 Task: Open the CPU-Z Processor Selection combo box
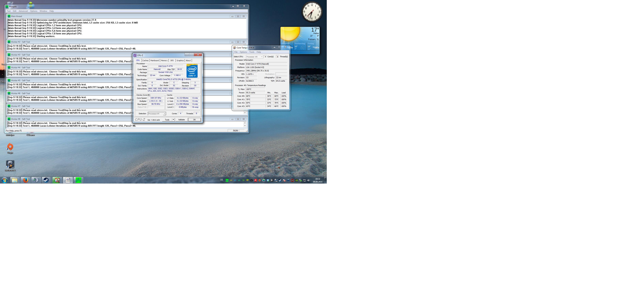pos(157,114)
